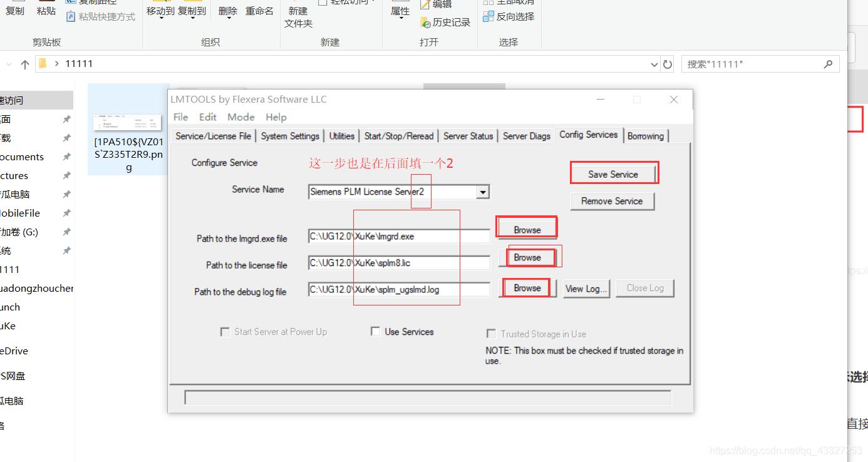Go to Start/Stop/Reread tab
Screen dimensions: 868x462
[x=399, y=136]
